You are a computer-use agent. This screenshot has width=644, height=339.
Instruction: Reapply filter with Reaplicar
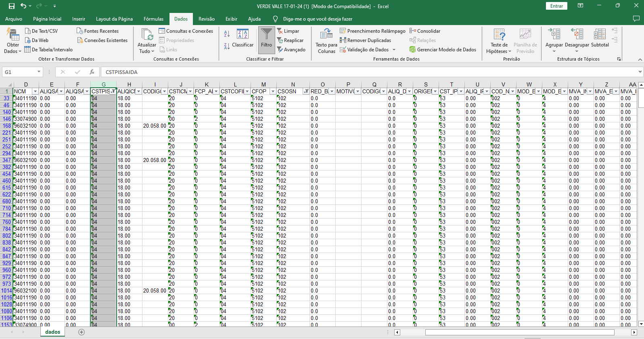coord(290,40)
